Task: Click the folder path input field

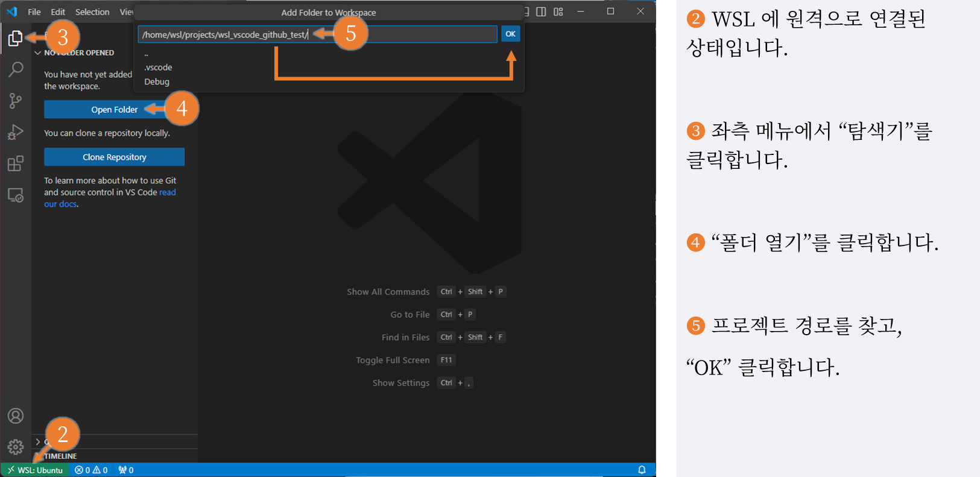Action: (317, 34)
